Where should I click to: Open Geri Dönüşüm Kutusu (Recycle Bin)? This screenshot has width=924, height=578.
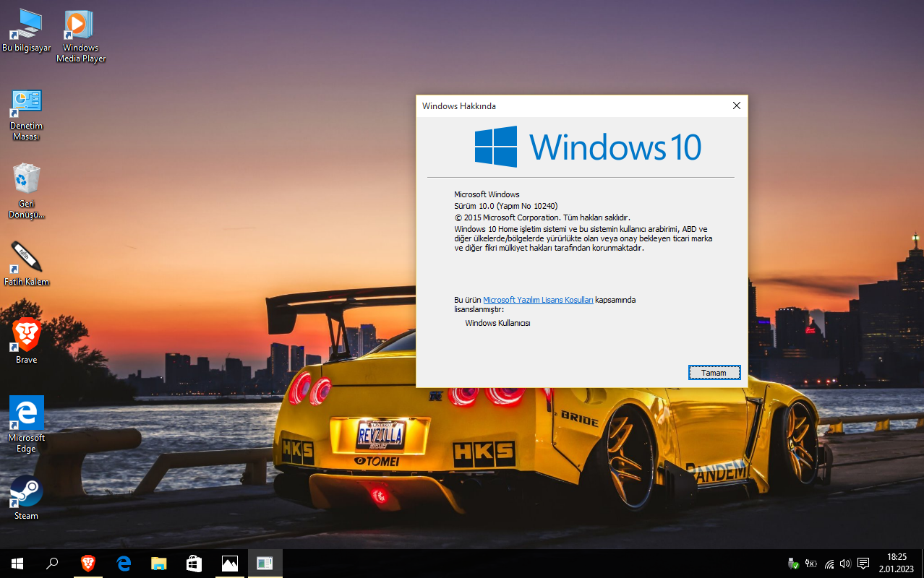(x=26, y=177)
